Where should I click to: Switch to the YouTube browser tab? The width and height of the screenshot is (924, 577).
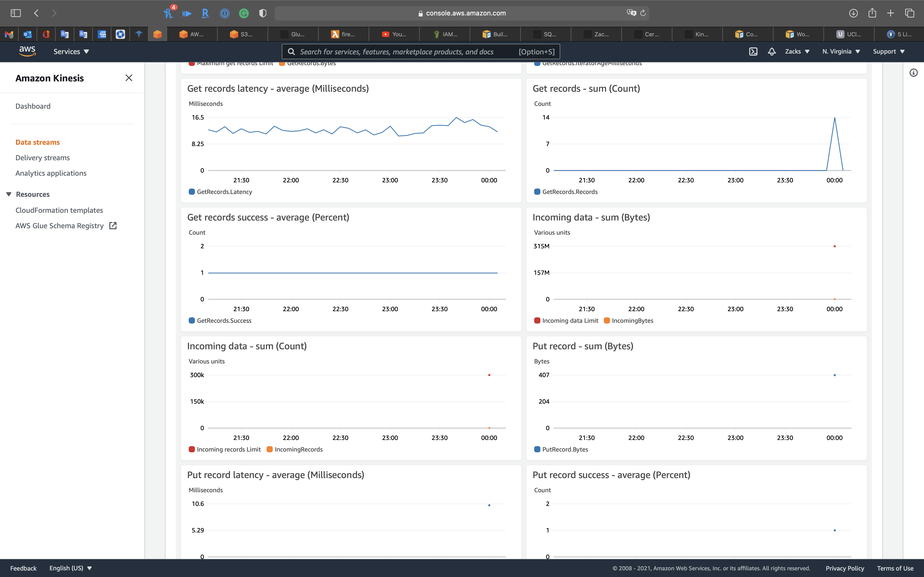394,34
